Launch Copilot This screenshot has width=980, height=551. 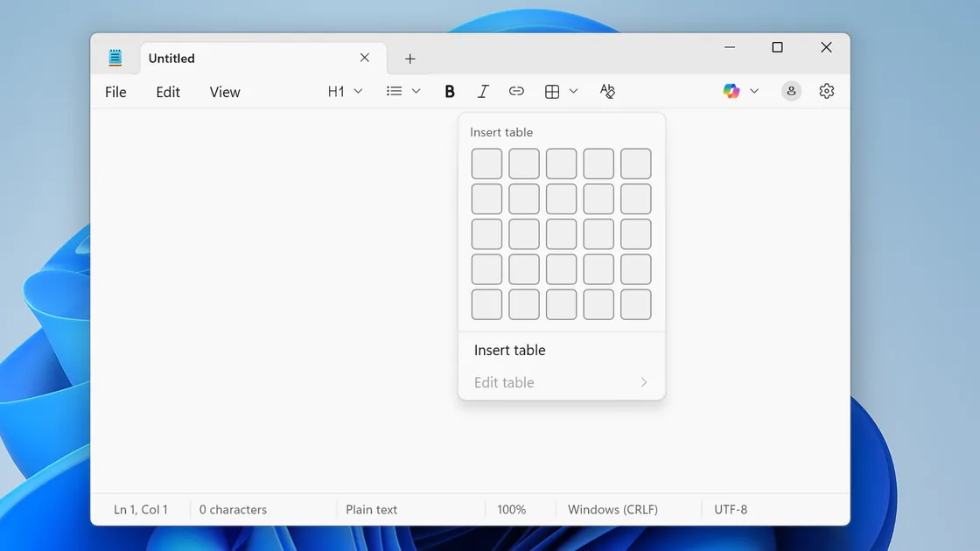point(731,90)
